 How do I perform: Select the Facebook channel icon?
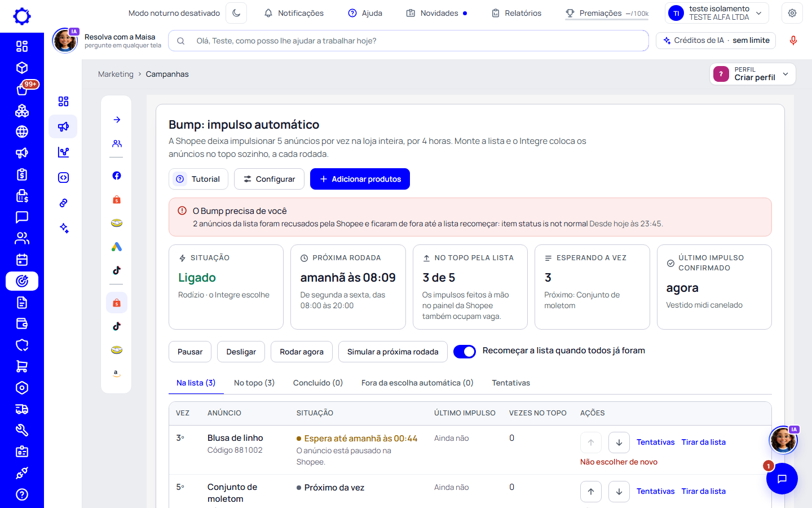pos(117,176)
